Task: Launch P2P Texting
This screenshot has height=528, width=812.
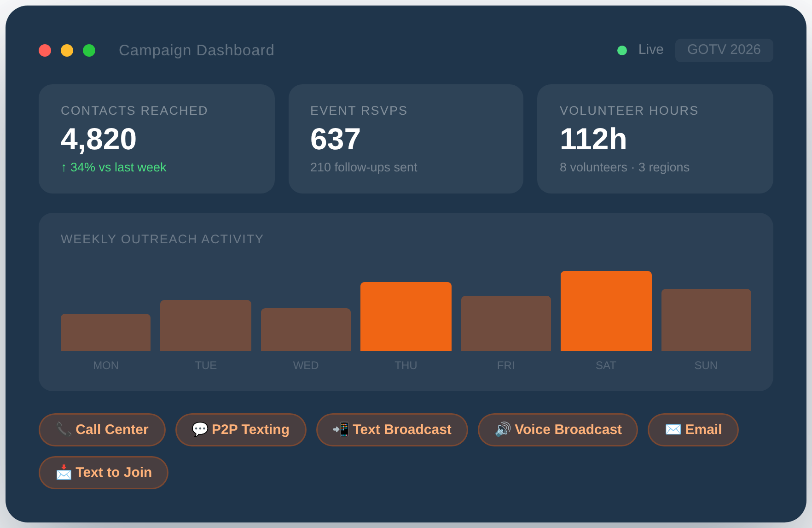Action: (x=241, y=429)
